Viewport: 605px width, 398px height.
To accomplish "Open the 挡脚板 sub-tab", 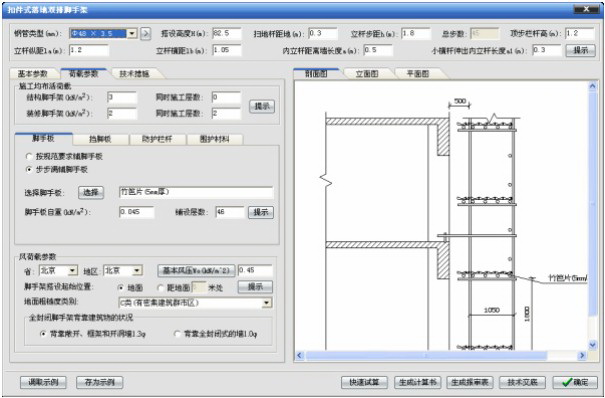I will pos(100,139).
